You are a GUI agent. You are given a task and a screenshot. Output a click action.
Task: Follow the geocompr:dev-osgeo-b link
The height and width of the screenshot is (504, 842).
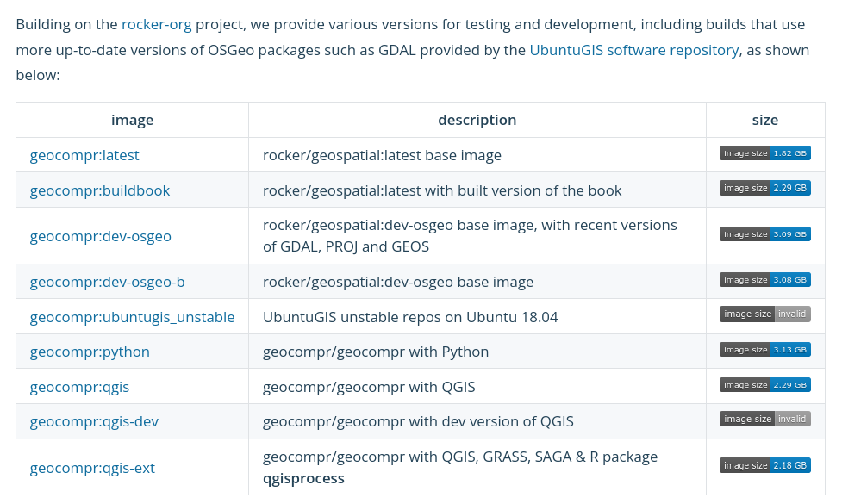pos(107,282)
